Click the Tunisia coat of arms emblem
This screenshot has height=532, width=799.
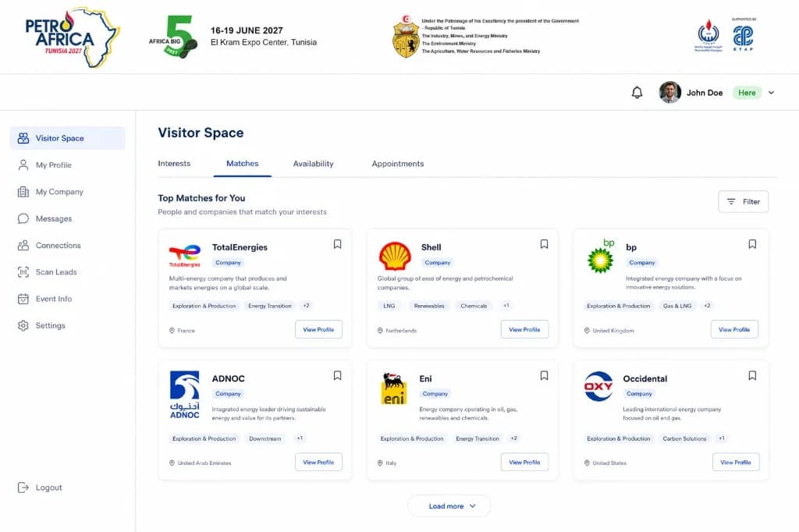(x=406, y=36)
